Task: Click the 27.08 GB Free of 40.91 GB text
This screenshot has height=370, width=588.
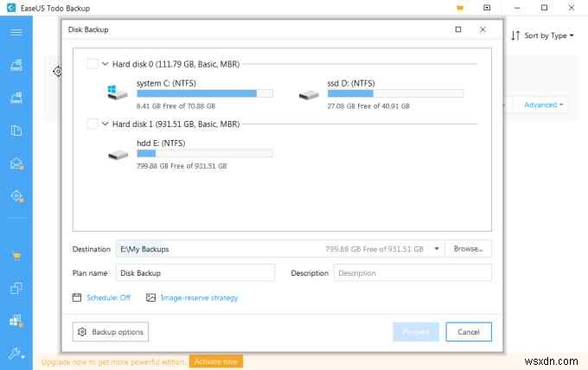Action: (368, 106)
